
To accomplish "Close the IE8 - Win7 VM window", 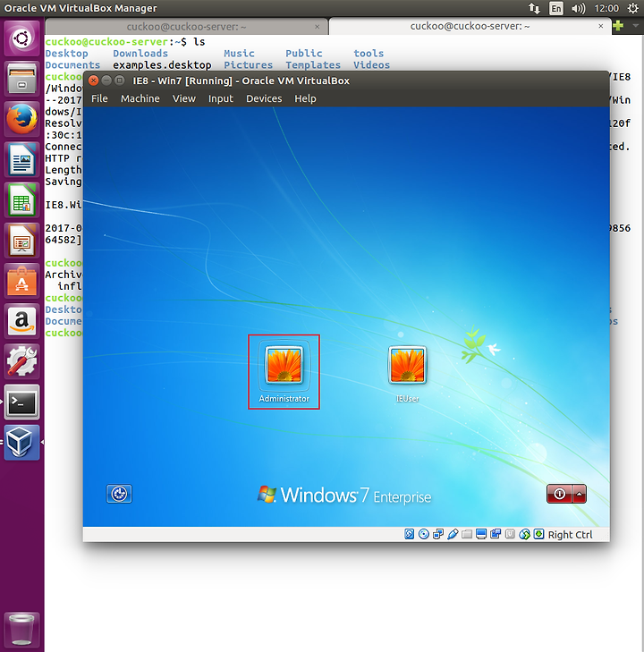I will pyautogui.click(x=94, y=80).
